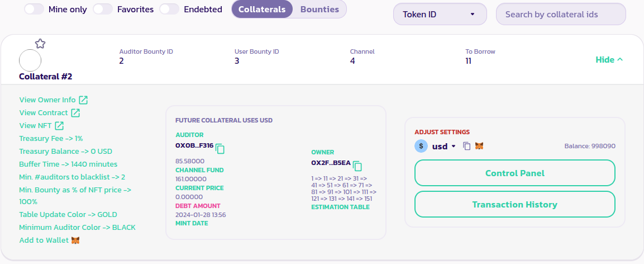
Task: Copy the auditor address 0X0B...F316
Action: 220,149
